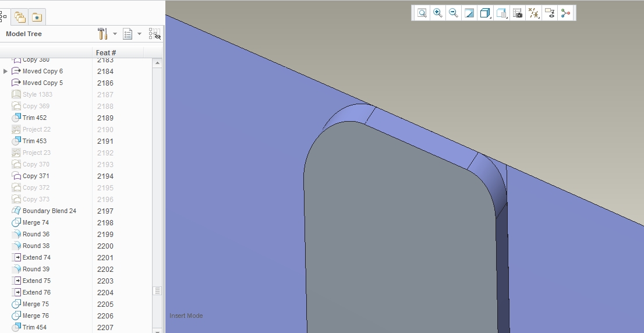
Task: Click the Boundary Blend 24 icon
Action: click(16, 211)
